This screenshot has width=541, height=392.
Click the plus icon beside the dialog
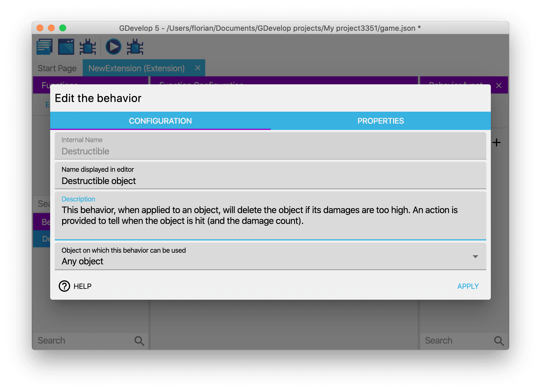[497, 142]
